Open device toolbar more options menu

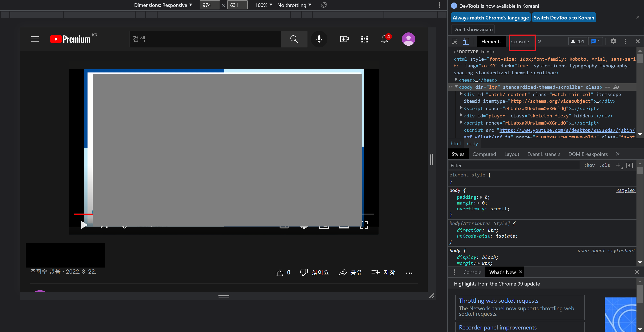(x=440, y=5)
